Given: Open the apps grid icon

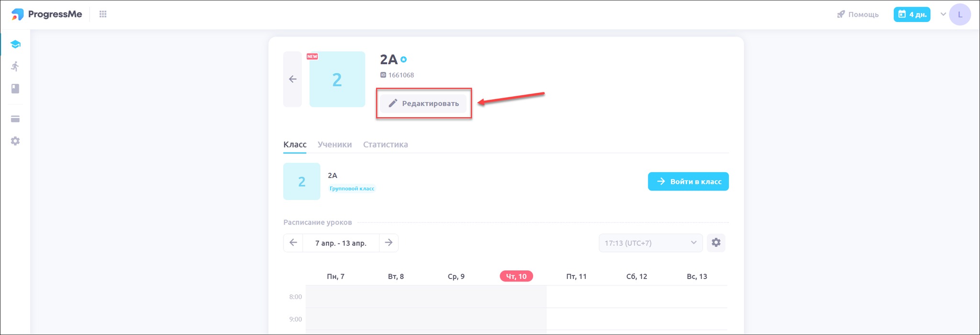Looking at the screenshot, I should coord(103,14).
